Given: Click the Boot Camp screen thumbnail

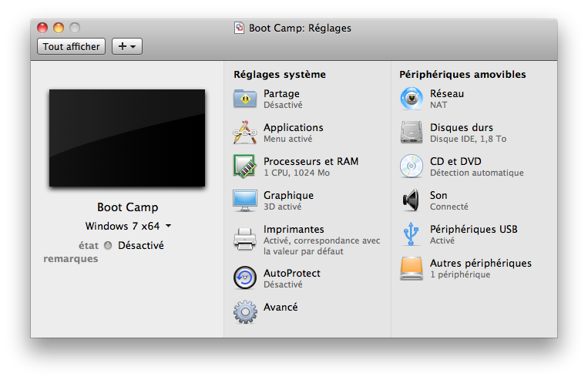Looking at the screenshot, I should pyautogui.click(x=127, y=138).
